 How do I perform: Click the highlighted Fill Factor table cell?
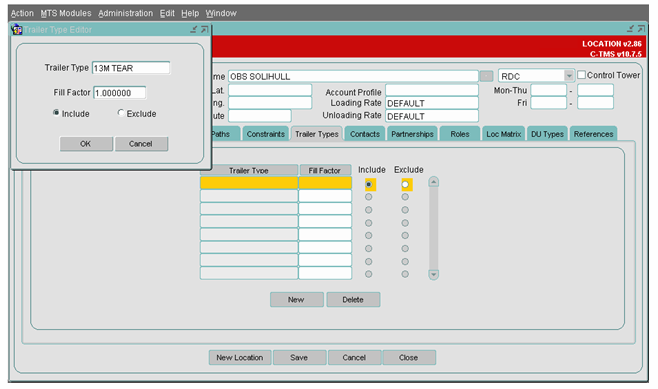tap(325, 183)
